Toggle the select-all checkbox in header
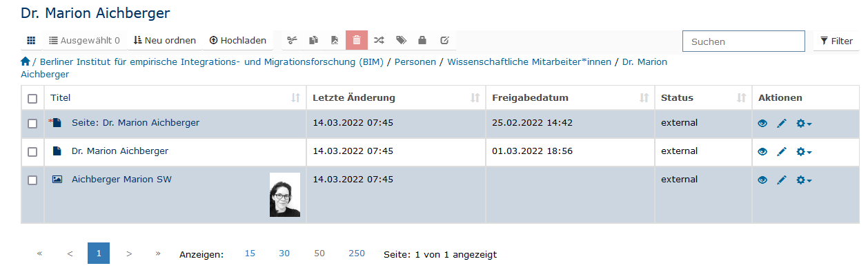Image resolution: width=868 pixels, height=268 pixels. tap(32, 99)
